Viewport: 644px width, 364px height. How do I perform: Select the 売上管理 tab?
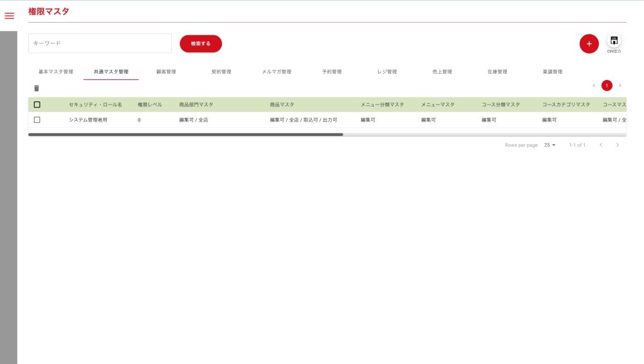tap(442, 72)
